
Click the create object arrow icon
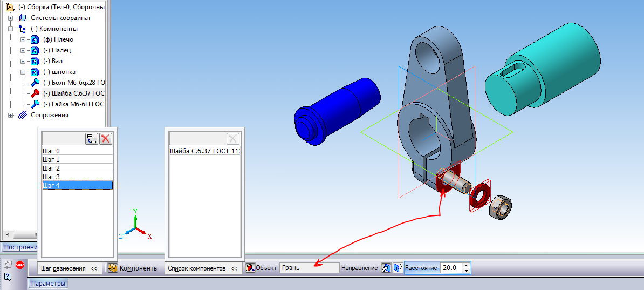point(8,265)
